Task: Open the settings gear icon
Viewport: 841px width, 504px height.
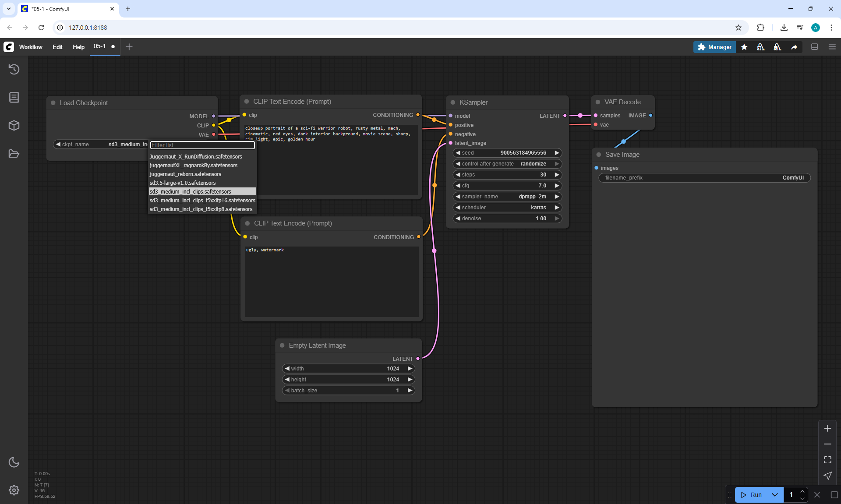Action: coord(14,490)
